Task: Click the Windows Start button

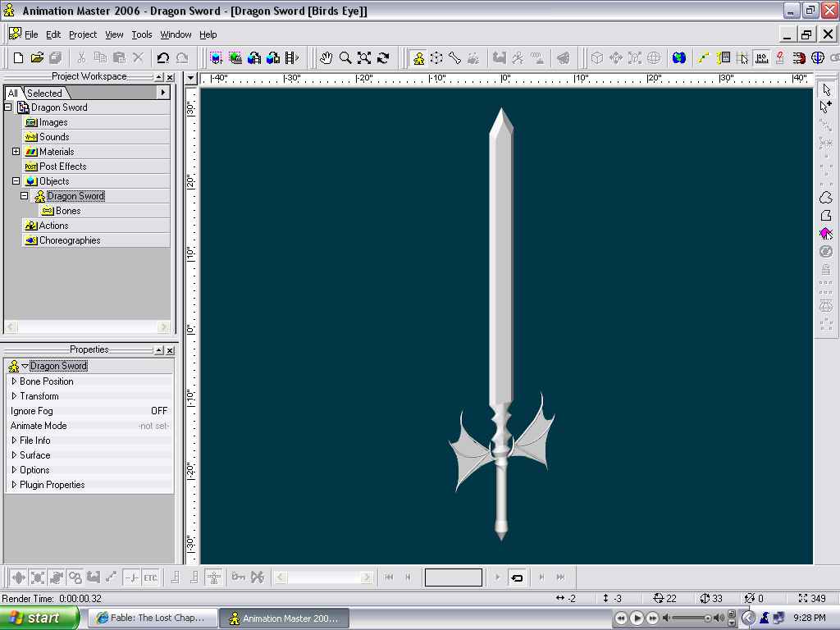Action: click(x=39, y=618)
